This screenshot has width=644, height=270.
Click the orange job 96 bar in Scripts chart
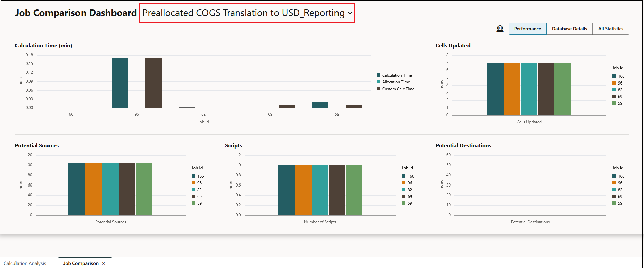[303, 190]
